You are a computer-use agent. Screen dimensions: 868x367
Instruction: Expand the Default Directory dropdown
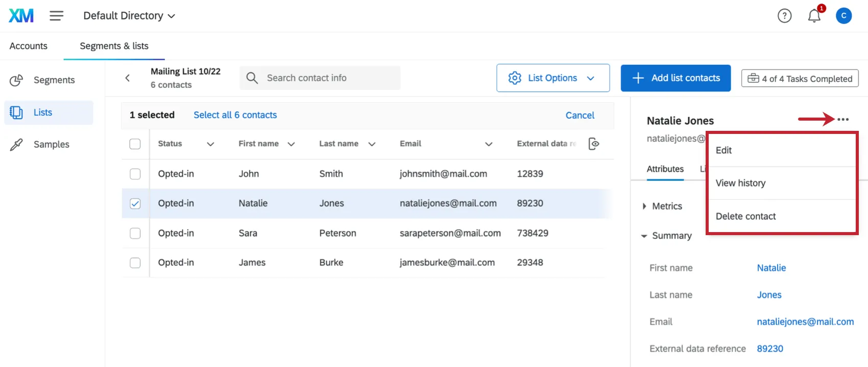pyautogui.click(x=129, y=16)
